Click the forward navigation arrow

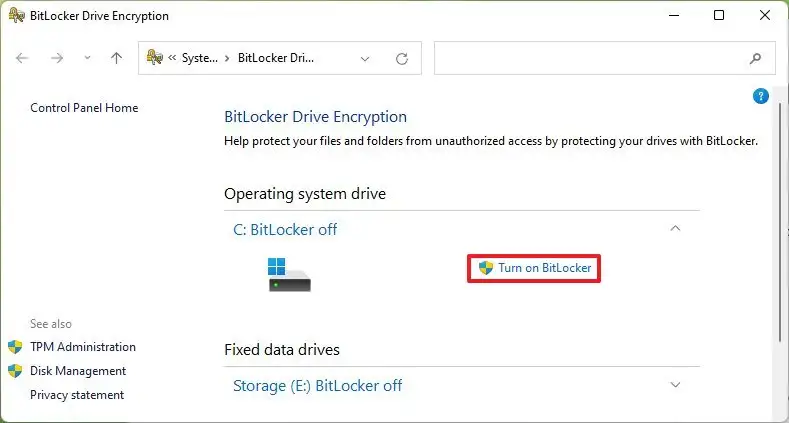[57, 58]
